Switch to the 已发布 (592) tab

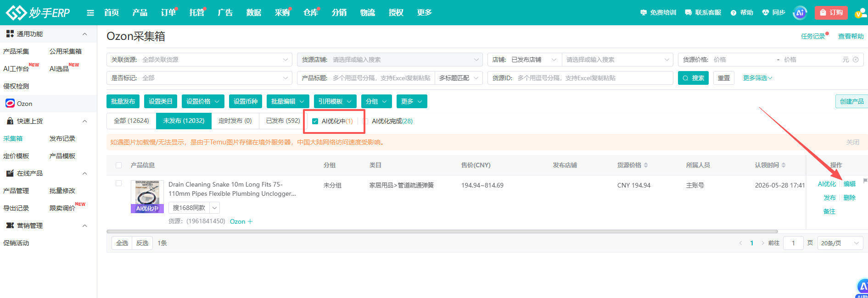coord(283,121)
